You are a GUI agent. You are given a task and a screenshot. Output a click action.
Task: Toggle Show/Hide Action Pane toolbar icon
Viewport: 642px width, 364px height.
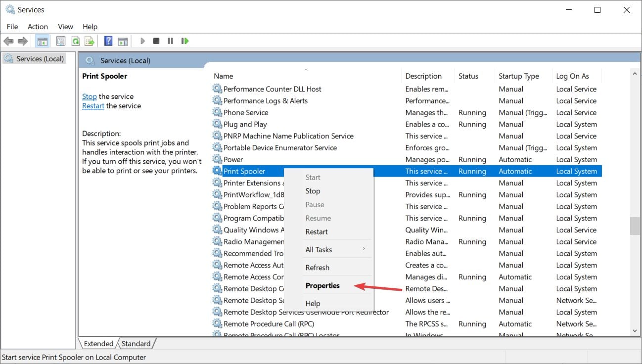point(123,41)
